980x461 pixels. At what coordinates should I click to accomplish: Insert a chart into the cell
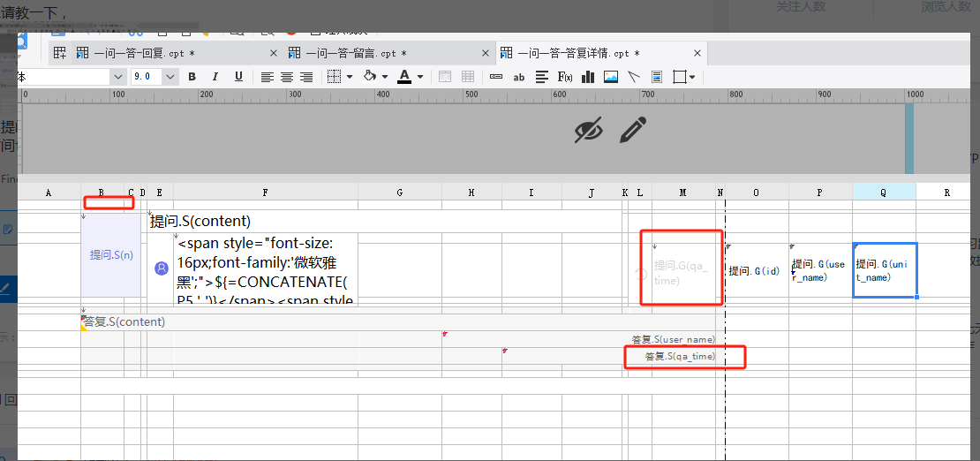[x=587, y=77]
